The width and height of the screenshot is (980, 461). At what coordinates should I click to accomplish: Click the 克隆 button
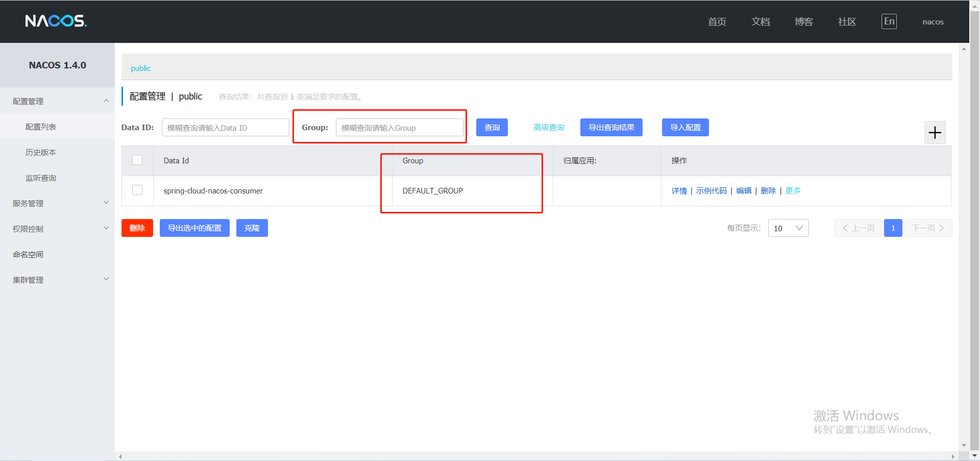tap(252, 228)
